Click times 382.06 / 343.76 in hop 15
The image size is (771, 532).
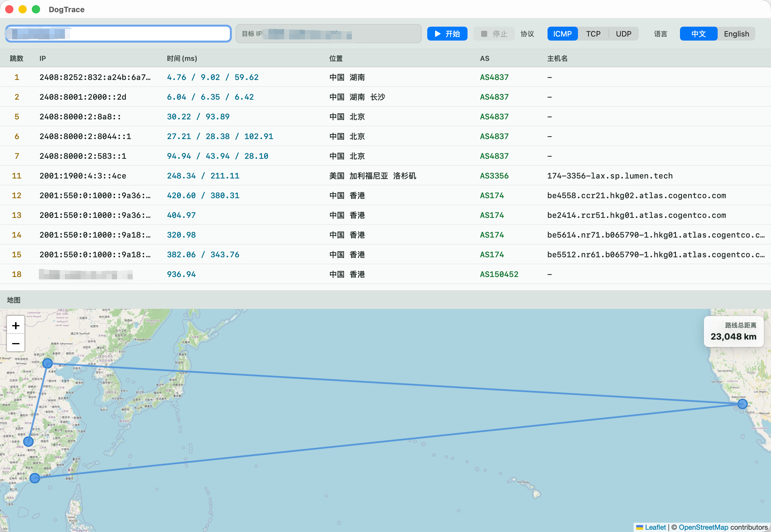[x=203, y=254]
